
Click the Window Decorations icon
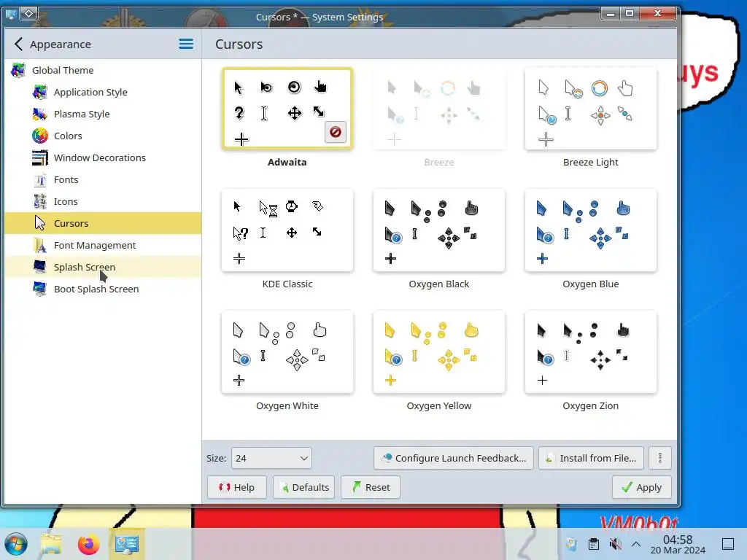coord(40,157)
